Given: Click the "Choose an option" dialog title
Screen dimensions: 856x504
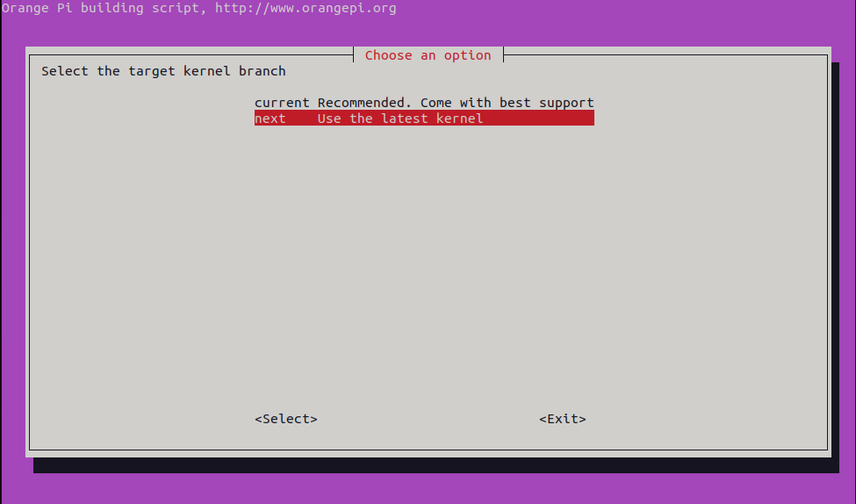Looking at the screenshot, I should click(x=428, y=55).
